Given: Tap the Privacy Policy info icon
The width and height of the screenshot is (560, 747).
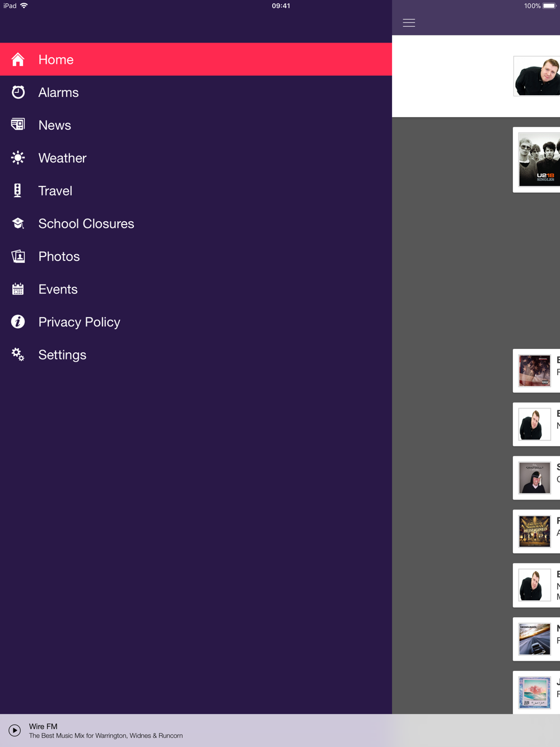Looking at the screenshot, I should point(18,322).
